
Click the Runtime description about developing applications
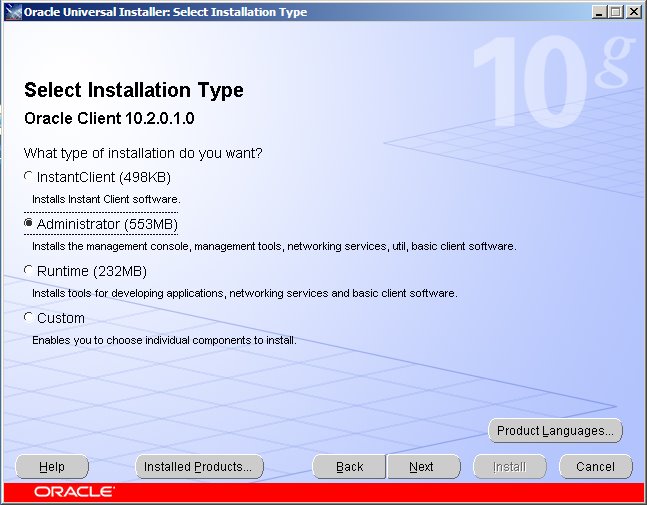pyautogui.click(x=245, y=293)
